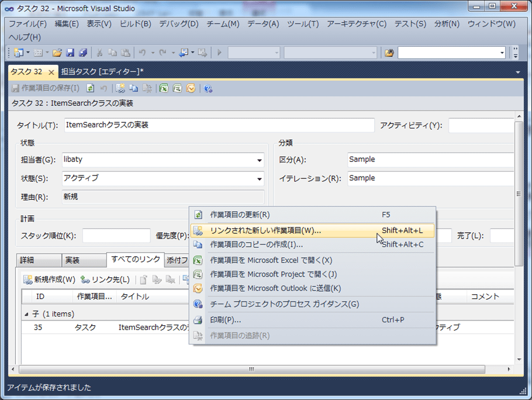Image resolution: width=532 pixels, height=400 pixels.
Task: Collapse the 子 (1 items) group
Action: point(26,315)
